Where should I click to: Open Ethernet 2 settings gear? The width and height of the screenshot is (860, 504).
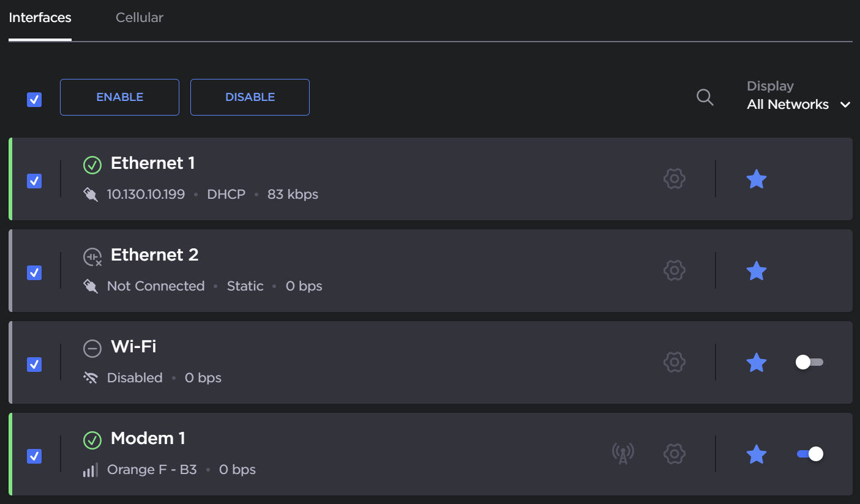674,270
